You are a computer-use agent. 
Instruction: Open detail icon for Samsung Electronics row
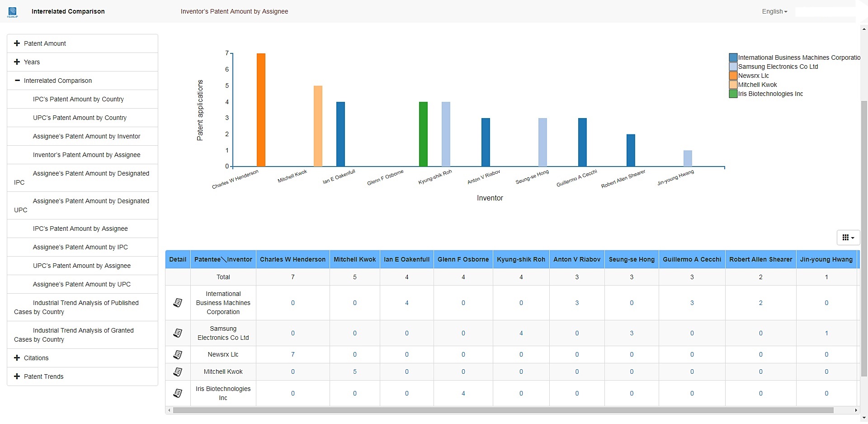coord(178,333)
